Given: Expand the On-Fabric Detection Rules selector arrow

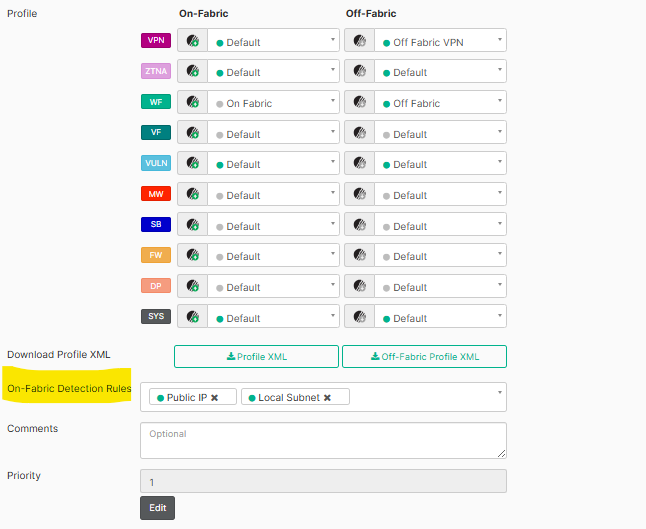Looking at the screenshot, I should point(500,393).
